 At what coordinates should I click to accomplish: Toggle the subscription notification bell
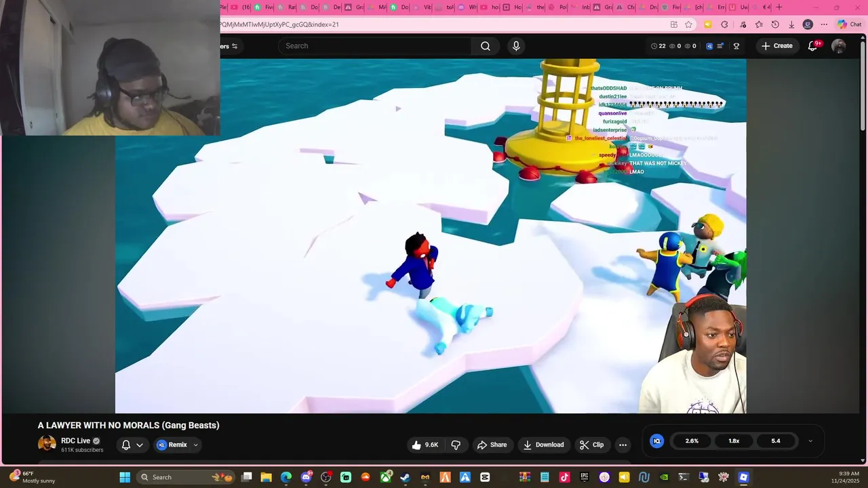pyautogui.click(x=126, y=445)
